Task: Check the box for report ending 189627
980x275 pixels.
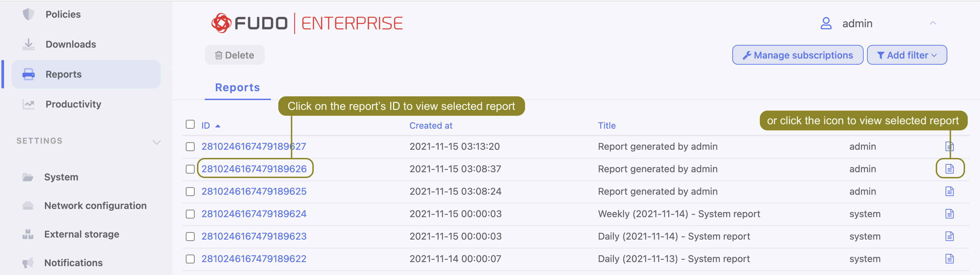Action: (x=190, y=147)
